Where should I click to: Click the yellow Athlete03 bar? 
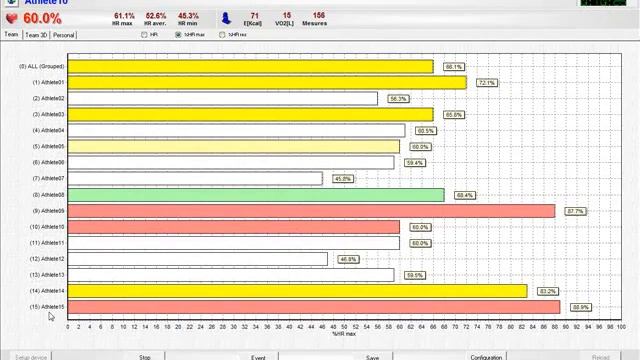click(x=251, y=115)
